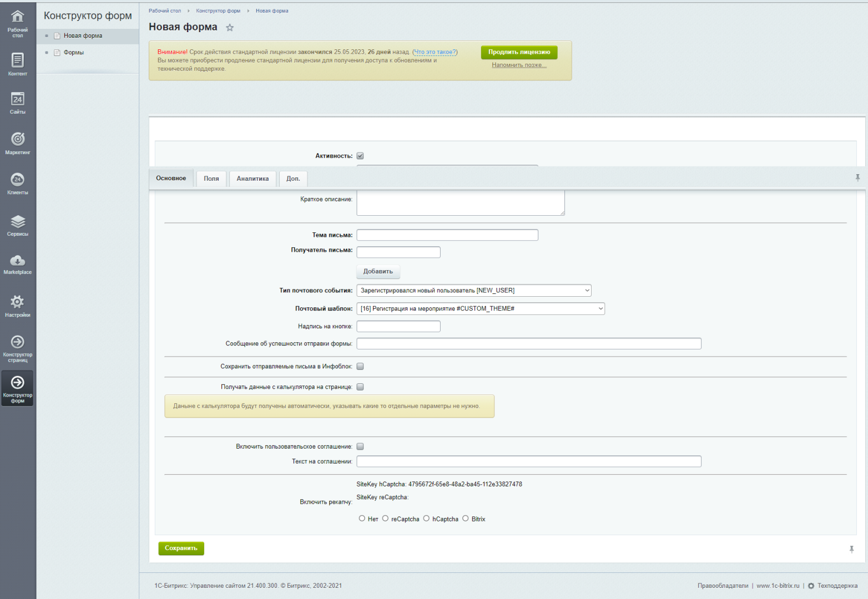Image resolution: width=868 pixels, height=599 pixels.
Task: Open the Маркетинг target icon
Action: point(18,139)
